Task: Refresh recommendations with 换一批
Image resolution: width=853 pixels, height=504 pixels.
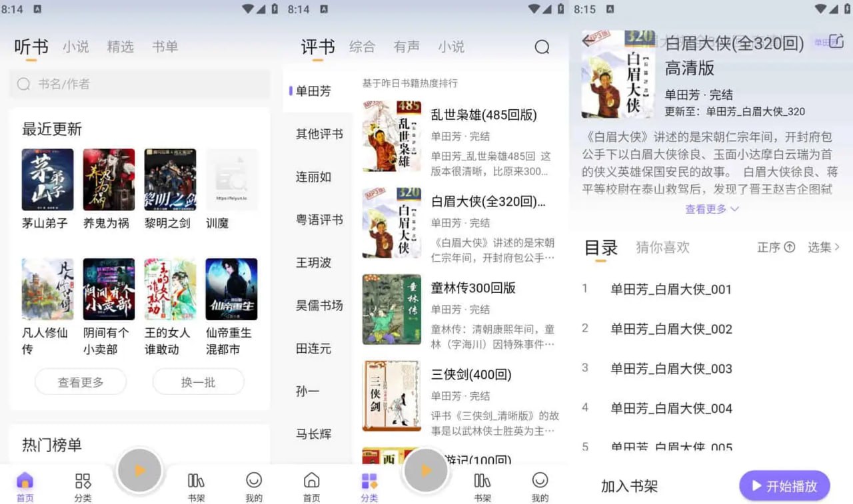Action: click(x=198, y=381)
